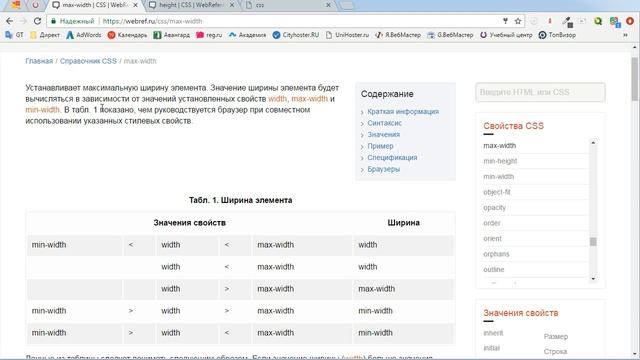Open a new tab with the blank tab button
This screenshot has width=640, height=360.
pyautogui.click(x=347, y=5)
